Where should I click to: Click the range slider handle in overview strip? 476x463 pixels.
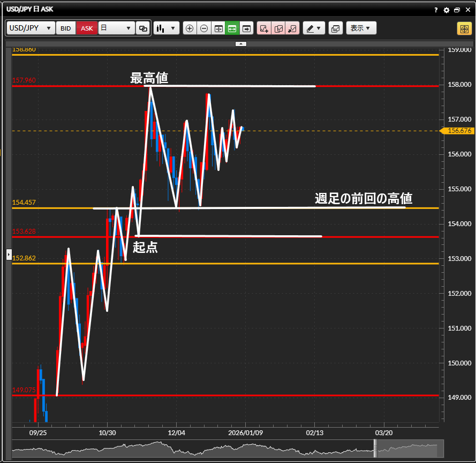tap(375, 448)
